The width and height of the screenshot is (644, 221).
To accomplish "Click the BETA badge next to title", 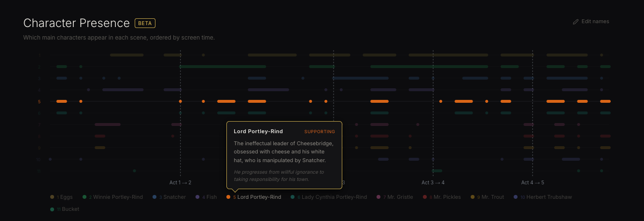I will 145,23.
